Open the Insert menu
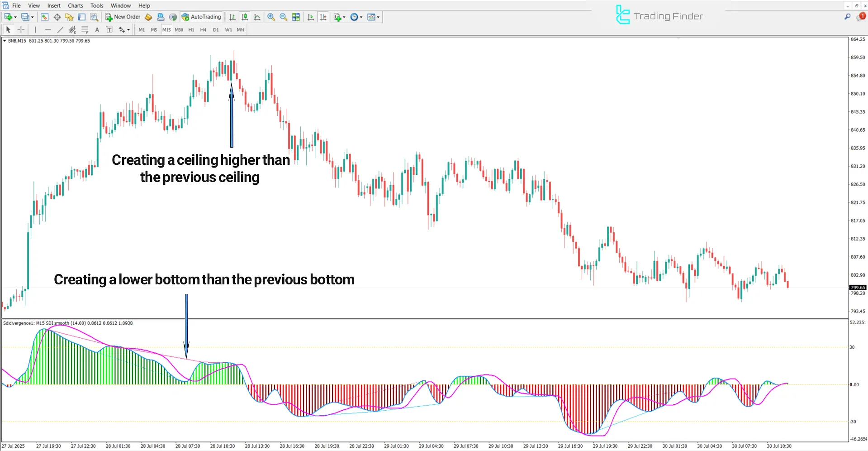The height and width of the screenshot is (451, 868). [54, 5]
